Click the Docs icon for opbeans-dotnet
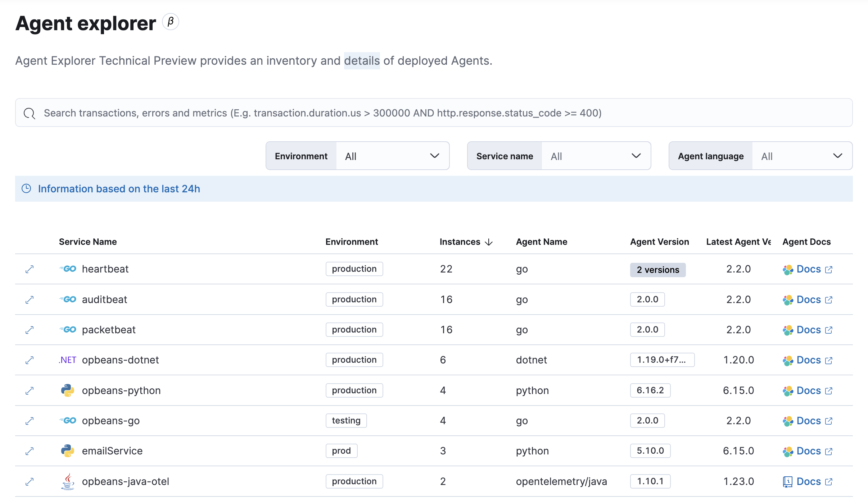Screen dimensions: 868x499 coord(787,360)
